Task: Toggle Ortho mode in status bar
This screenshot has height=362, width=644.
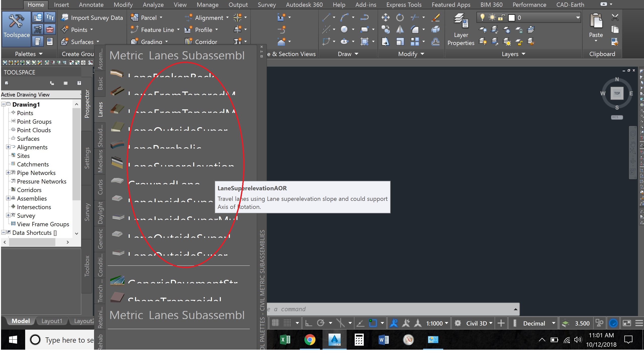Action: [309, 323]
